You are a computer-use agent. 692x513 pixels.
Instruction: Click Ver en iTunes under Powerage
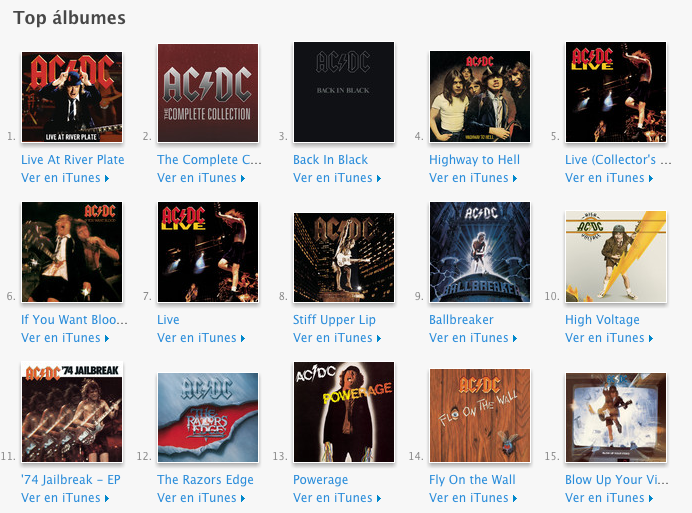[337, 498]
